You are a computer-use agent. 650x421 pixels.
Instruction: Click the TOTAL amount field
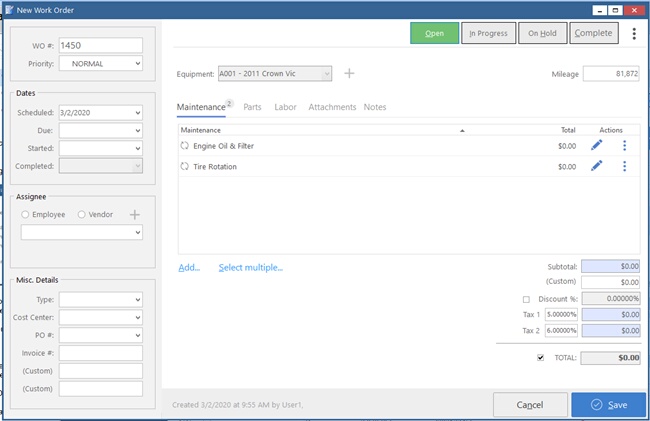(611, 358)
